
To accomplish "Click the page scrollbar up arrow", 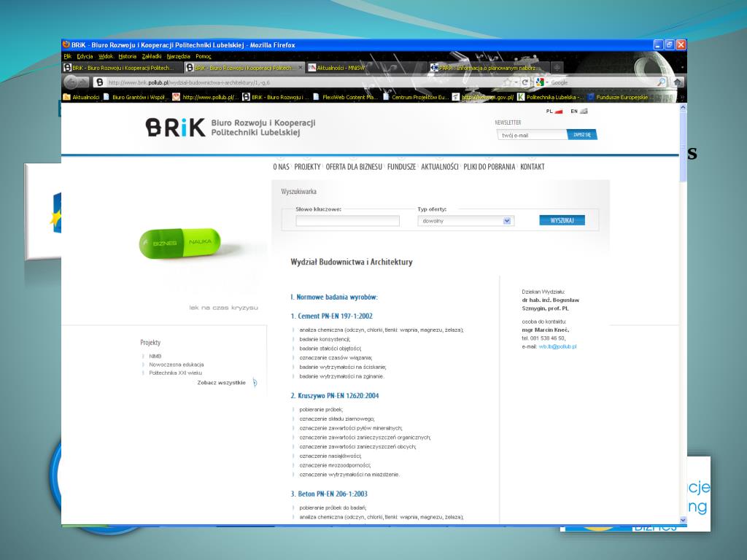I will click(x=683, y=108).
